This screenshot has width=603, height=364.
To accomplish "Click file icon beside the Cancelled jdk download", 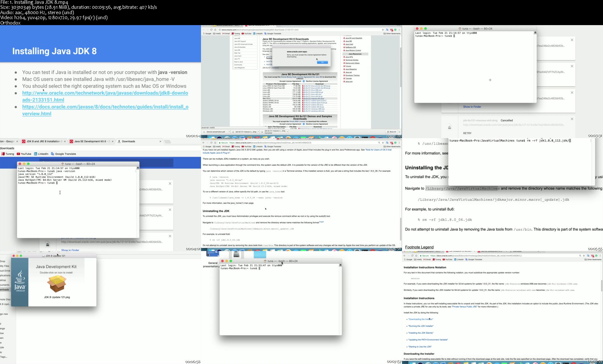I will point(449,127).
